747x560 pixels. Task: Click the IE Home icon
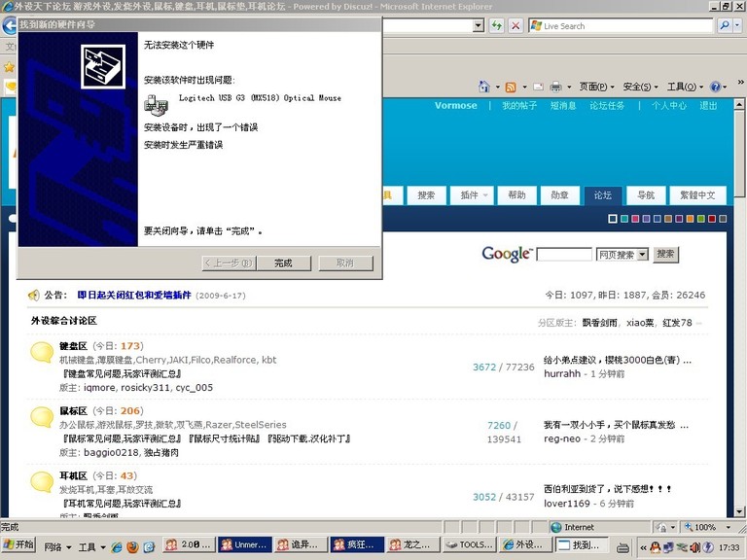click(x=484, y=87)
